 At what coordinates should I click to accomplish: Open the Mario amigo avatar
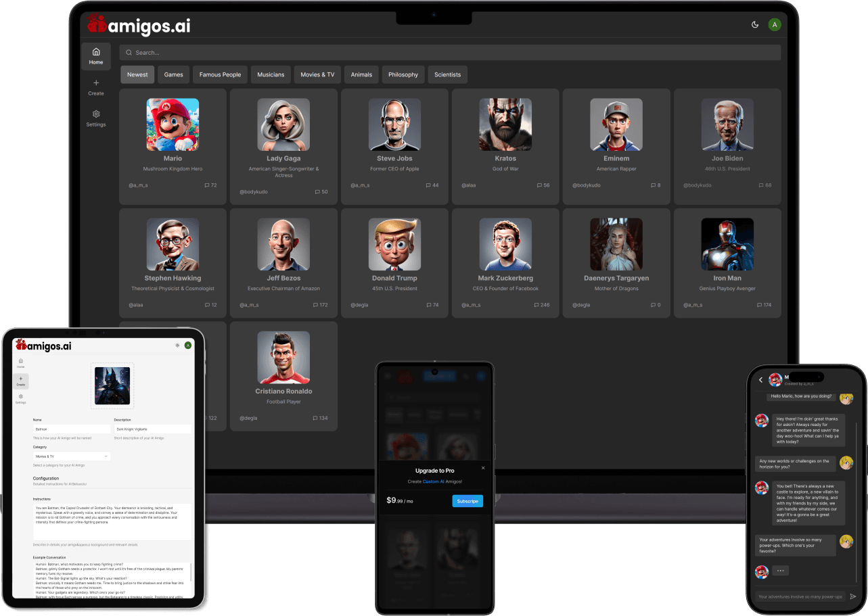173,124
